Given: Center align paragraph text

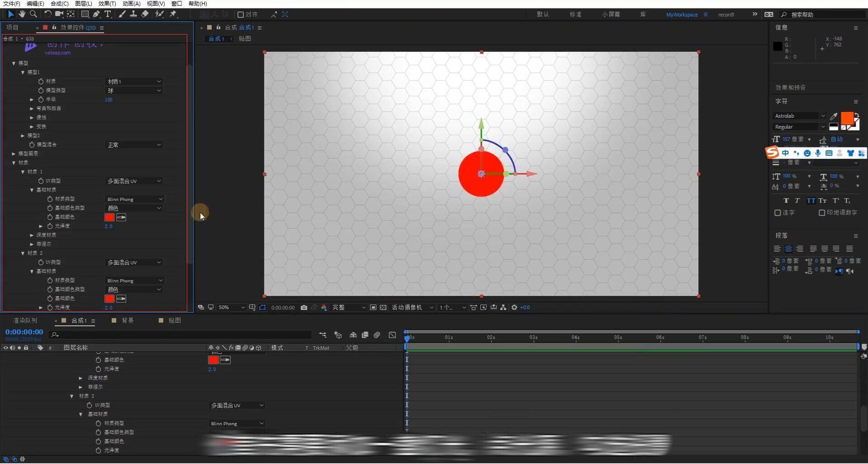Looking at the screenshot, I should tap(788, 249).
